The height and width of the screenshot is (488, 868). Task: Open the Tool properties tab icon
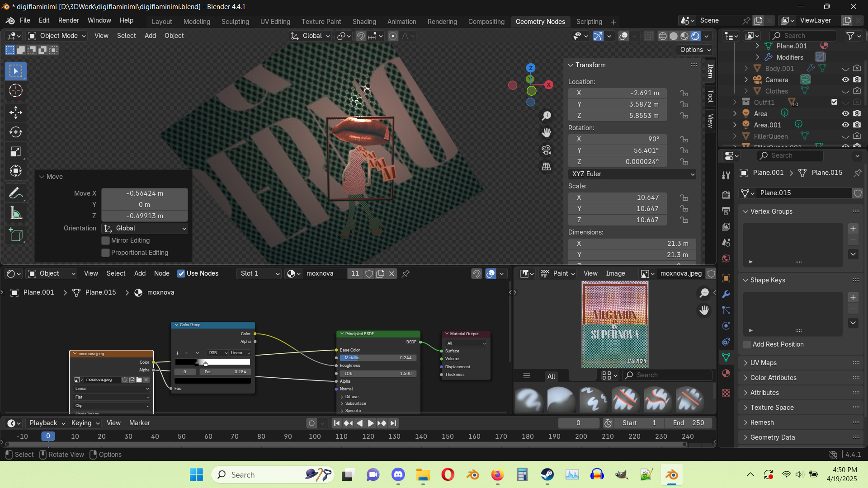pos(726,175)
